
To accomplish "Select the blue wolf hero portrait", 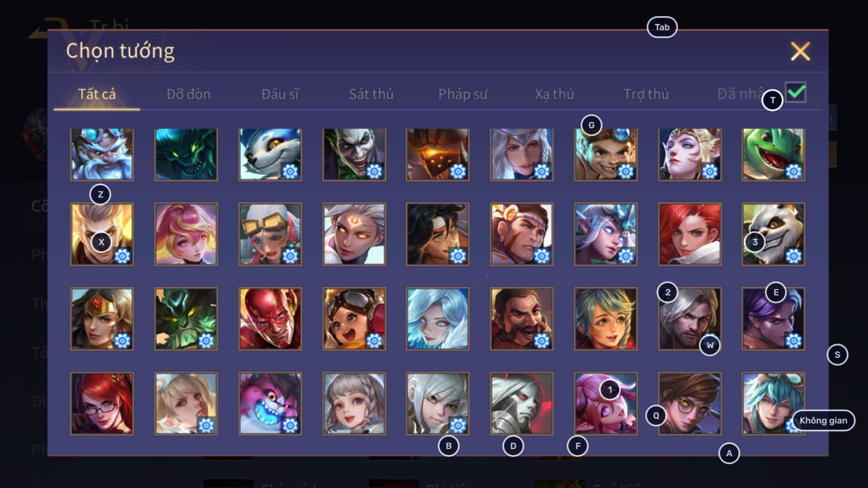I will click(270, 153).
